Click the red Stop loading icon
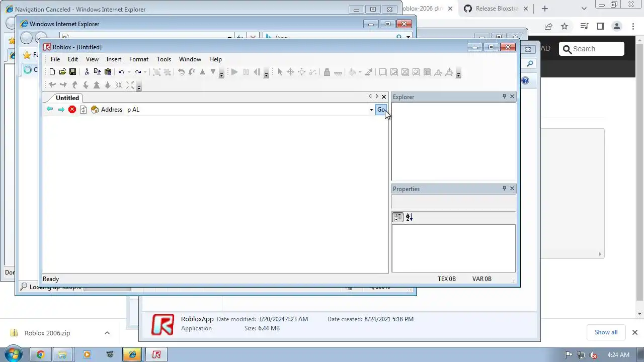644x362 pixels. click(x=72, y=110)
